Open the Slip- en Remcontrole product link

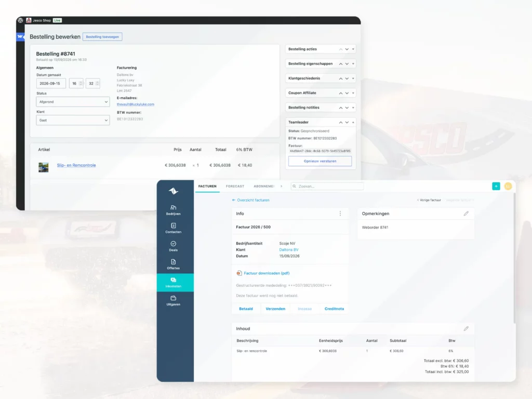click(x=76, y=165)
